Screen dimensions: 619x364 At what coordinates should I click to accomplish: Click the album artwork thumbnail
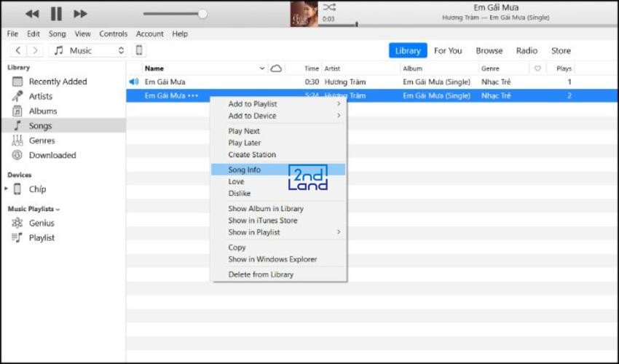[x=304, y=14]
